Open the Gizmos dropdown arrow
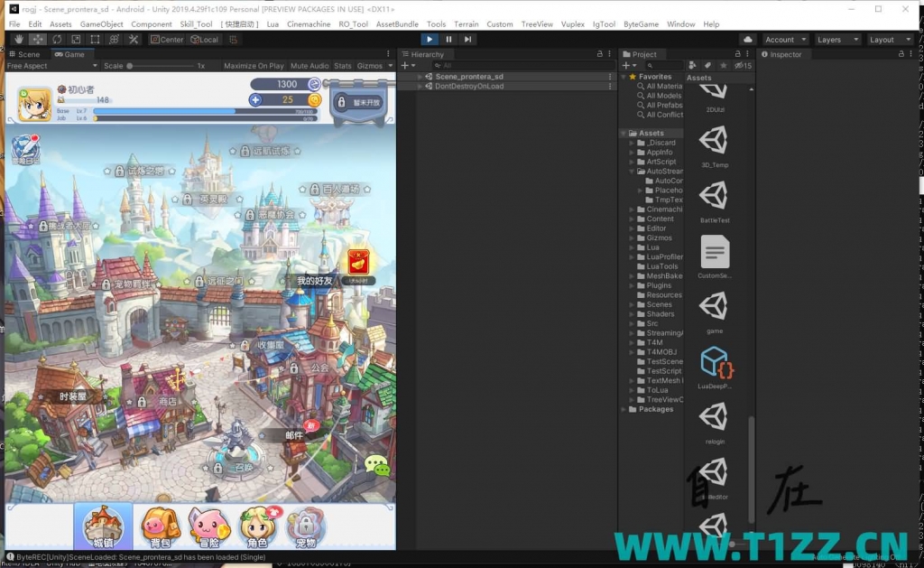 (x=390, y=66)
